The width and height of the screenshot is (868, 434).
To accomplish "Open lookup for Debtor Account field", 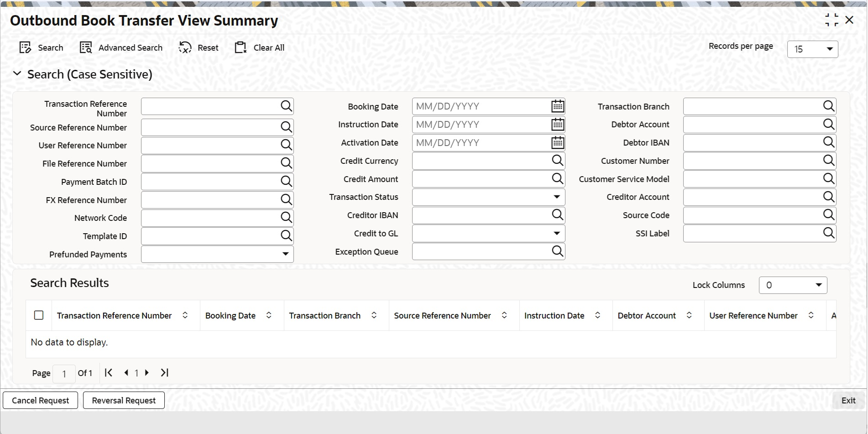I will (x=829, y=124).
